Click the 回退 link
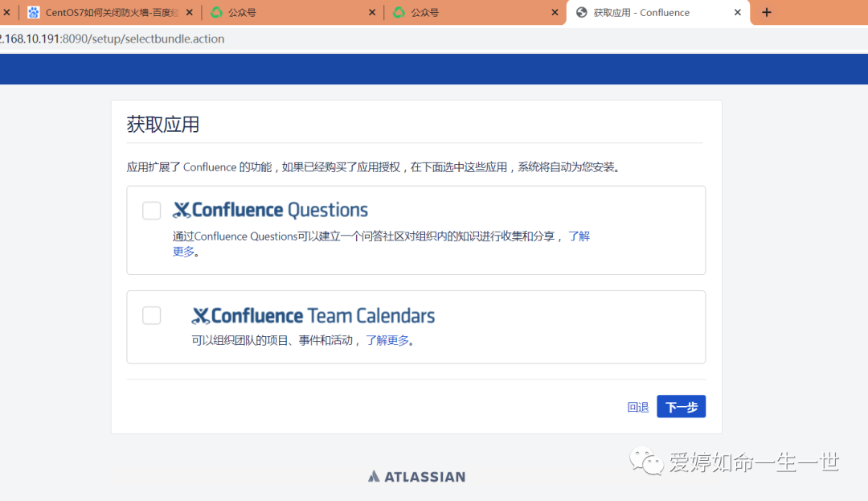This screenshot has width=868, height=501. click(x=637, y=408)
